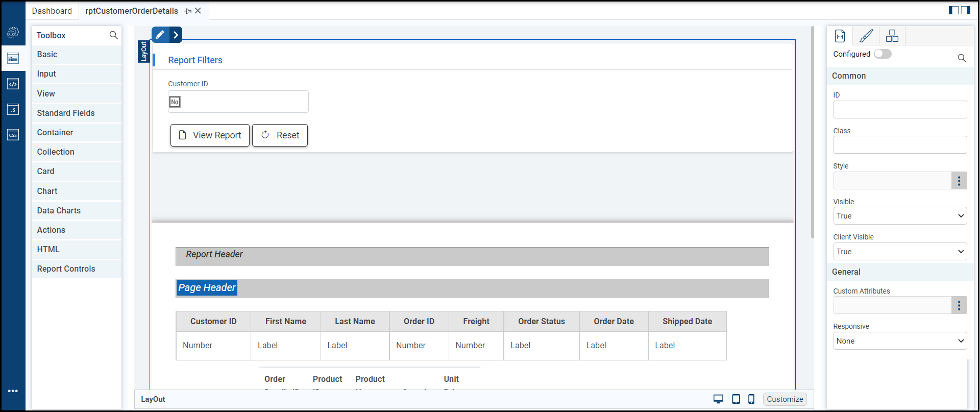Expand the Basic toolbox category
The height and width of the screenshot is (412, 980).
pos(77,55)
